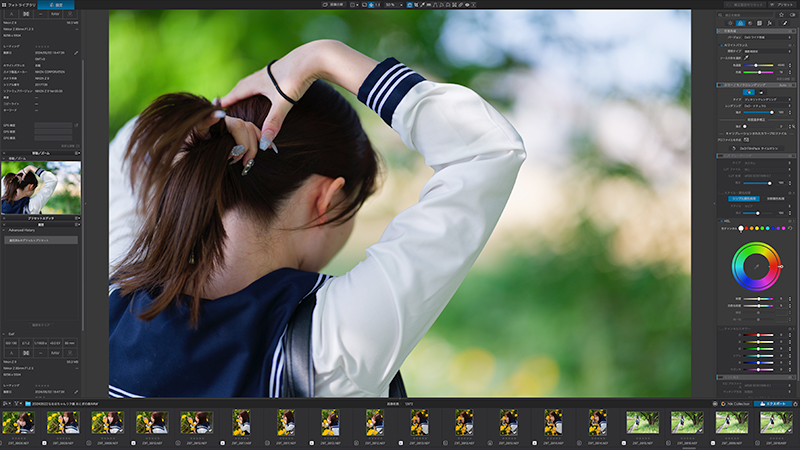Open the Local Adjustments brush icon
This screenshot has height=450, width=800.
785,23
